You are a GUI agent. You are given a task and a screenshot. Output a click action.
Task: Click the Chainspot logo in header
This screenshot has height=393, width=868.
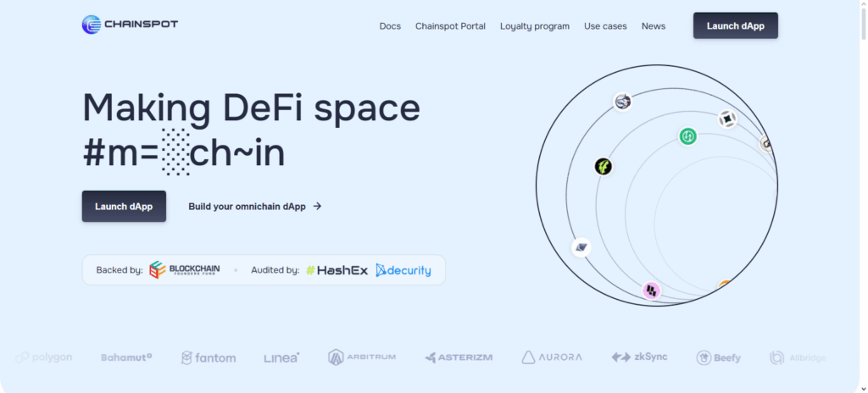(130, 25)
